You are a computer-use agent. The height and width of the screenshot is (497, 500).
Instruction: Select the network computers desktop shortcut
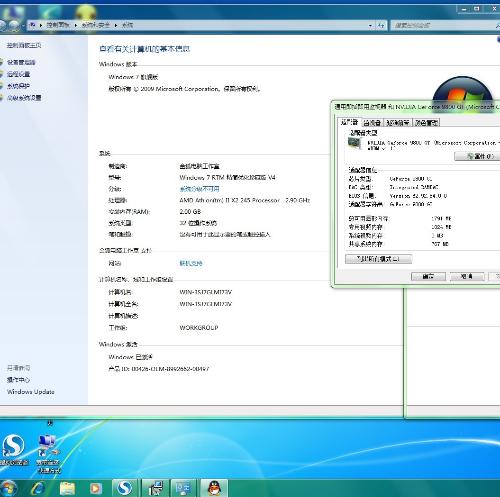click(48, 453)
